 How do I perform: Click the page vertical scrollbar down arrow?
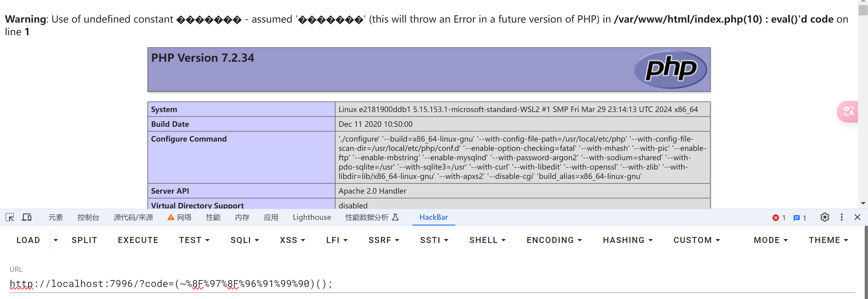click(863, 203)
